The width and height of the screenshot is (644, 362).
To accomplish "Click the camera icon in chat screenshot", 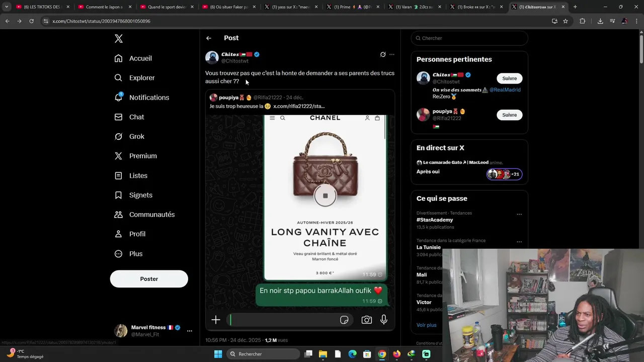I will tap(367, 320).
